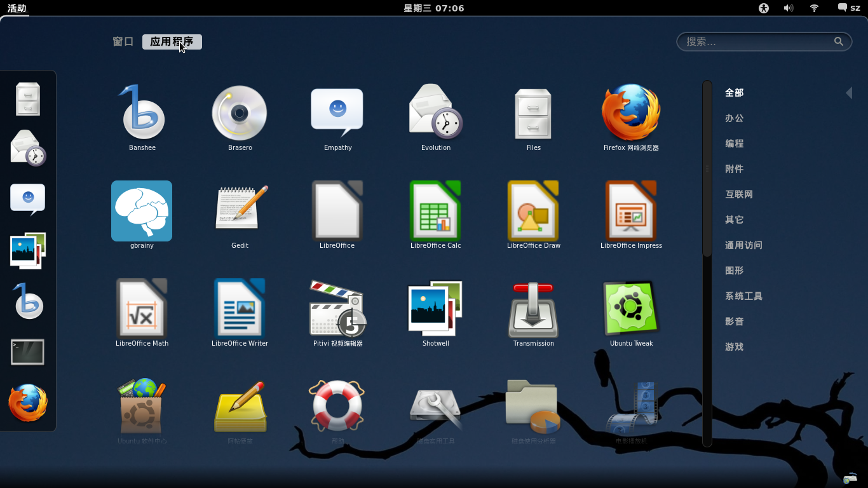Filter apps by 影音 category
This screenshot has width=868, height=488.
tap(735, 322)
